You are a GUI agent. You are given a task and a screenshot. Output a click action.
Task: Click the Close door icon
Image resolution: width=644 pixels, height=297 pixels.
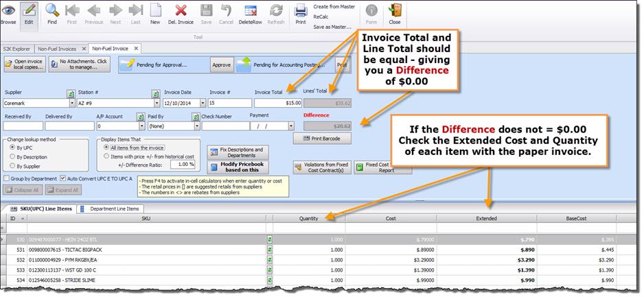point(395,10)
